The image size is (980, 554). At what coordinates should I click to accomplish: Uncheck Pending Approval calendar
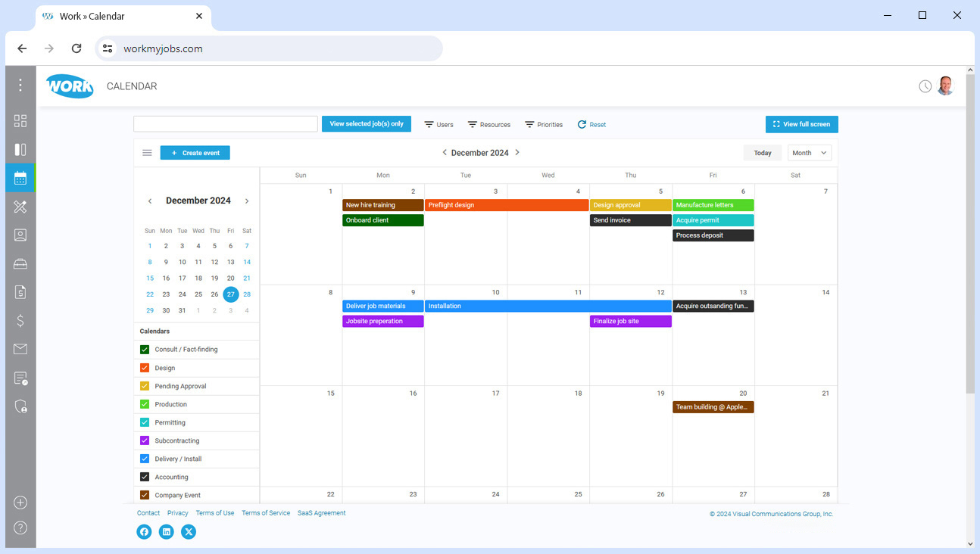pos(145,386)
